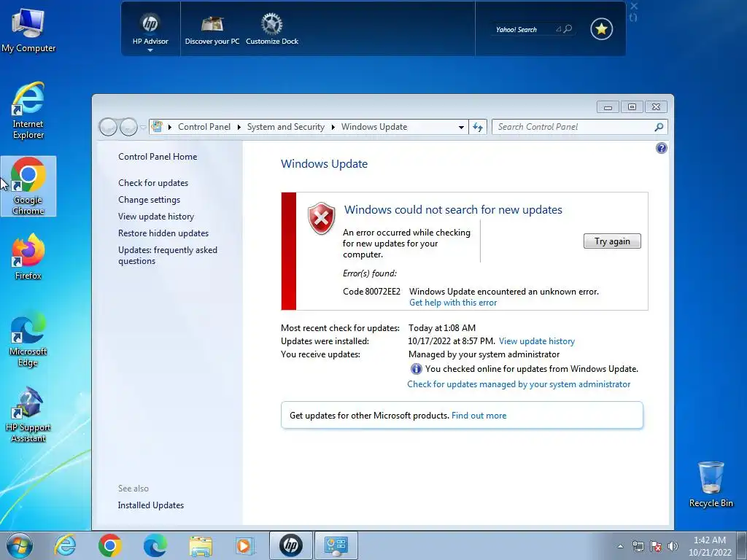Image resolution: width=747 pixels, height=560 pixels.
Task: Open the address bar history dropdown
Action: pyautogui.click(x=461, y=127)
